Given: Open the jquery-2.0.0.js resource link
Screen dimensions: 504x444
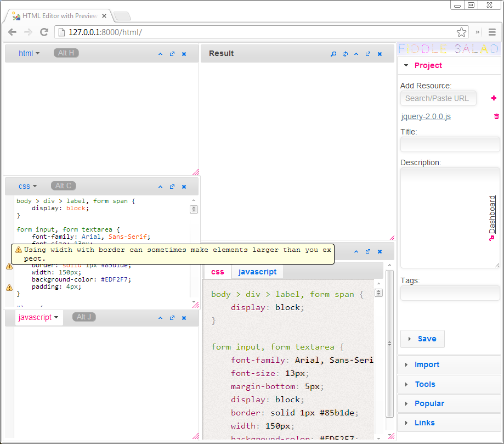Looking at the screenshot, I should coord(426,116).
